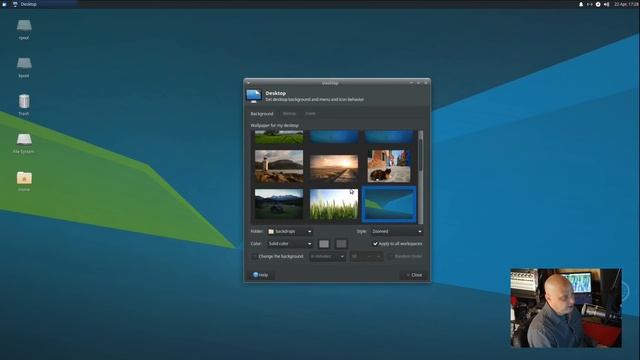Select the File System desktop icon
This screenshot has height=360, width=640.
point(24,143)
